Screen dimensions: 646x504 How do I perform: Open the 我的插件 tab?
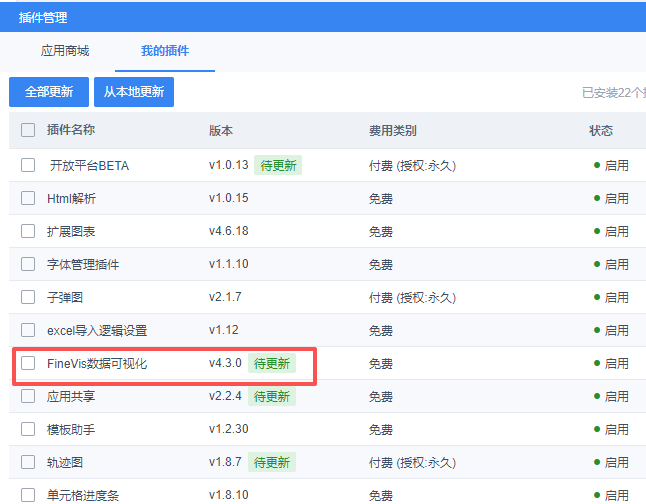coord(165,51)
